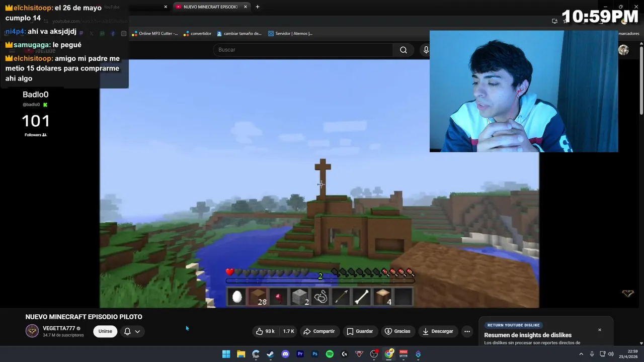Open Logitech G HUB from the taskbar
This screenshot has height=362, width=644.
345,354
